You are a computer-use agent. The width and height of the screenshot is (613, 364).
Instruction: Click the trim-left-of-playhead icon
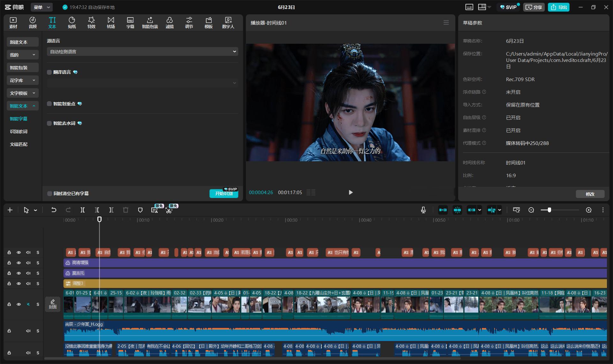97,210
